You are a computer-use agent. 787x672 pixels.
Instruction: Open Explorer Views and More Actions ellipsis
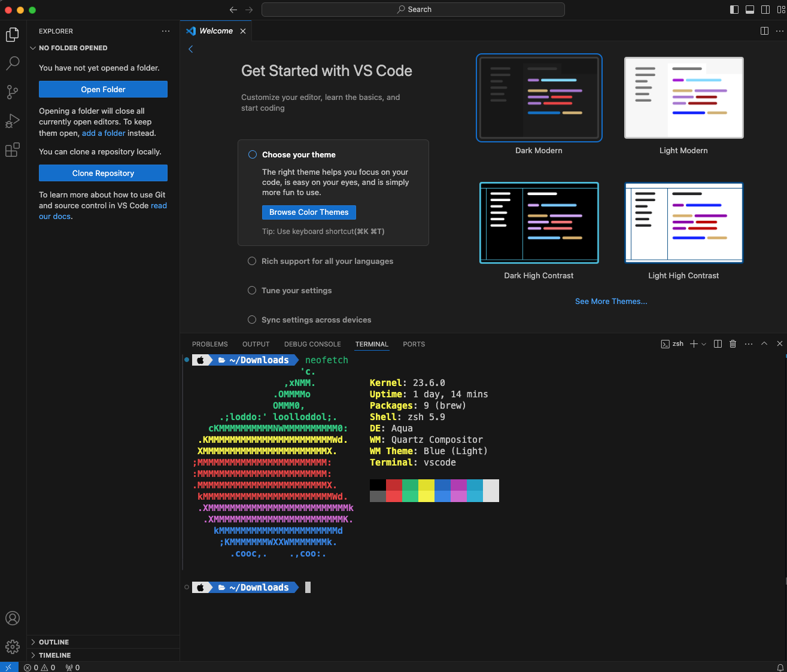[166, 31]
